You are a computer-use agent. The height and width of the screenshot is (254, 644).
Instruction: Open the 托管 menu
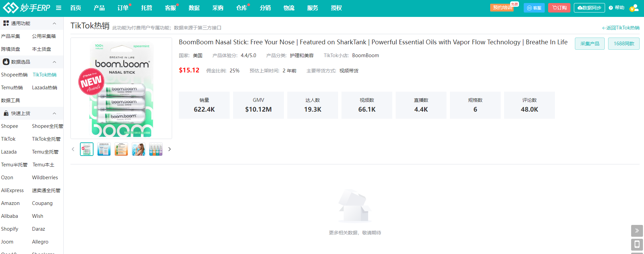[x=147, y=8]
